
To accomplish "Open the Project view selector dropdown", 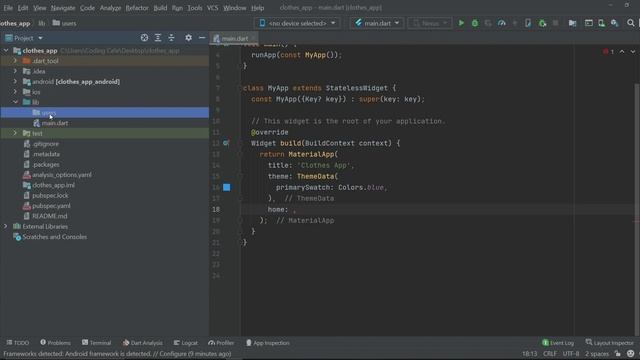I will coord(24,38).
